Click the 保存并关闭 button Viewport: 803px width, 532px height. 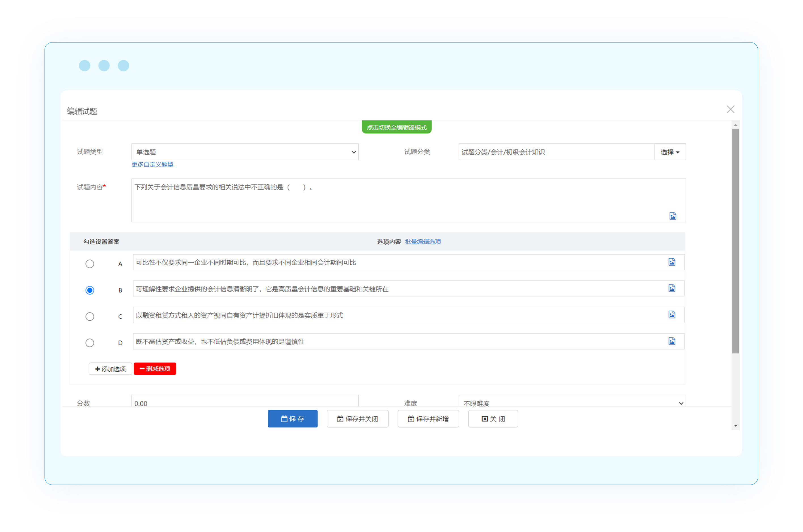pos(357,419)
